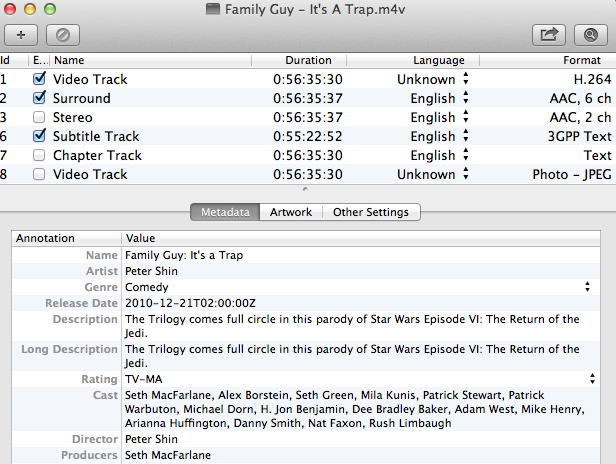Viewport: 616px width, 464px height.
Task: Select the Chapter Track name
Action: (x=97, y=156)
